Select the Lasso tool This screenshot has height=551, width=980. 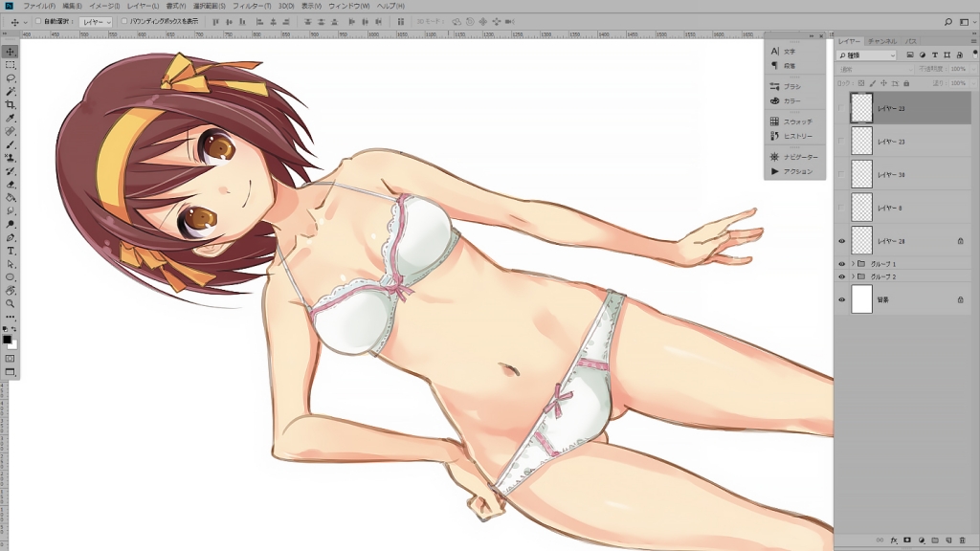11,77
